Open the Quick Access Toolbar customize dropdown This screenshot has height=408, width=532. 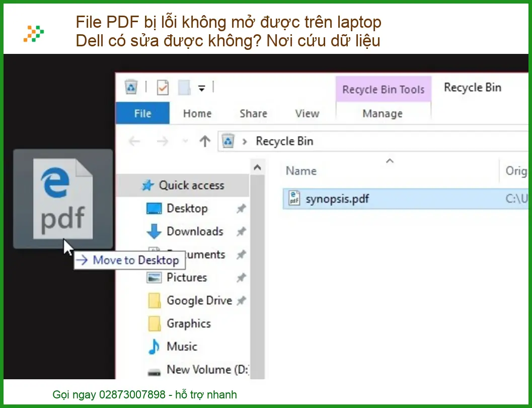pyautogui.click(x=201, y=87)
